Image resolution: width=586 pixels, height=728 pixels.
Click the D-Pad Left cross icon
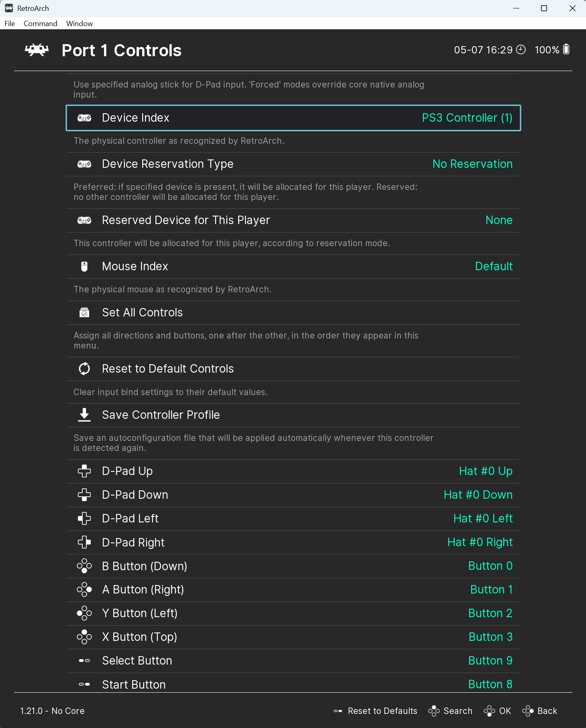coord(84,518)
